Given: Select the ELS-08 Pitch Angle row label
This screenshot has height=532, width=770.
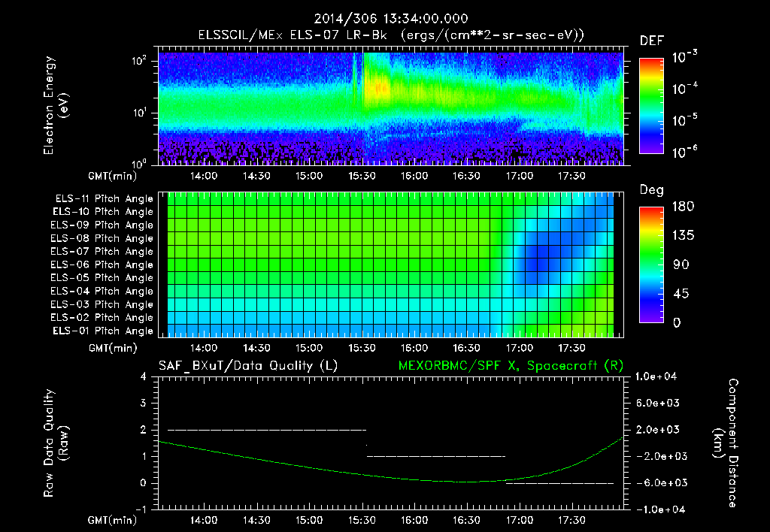Looking at the screenshot, I should [102, 238].
